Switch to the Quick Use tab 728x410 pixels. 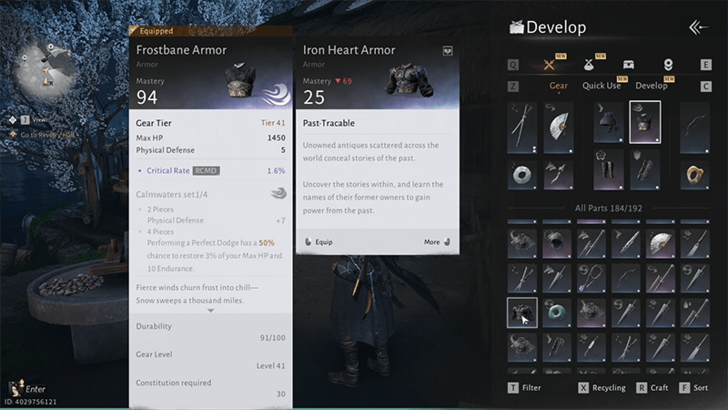602,85
